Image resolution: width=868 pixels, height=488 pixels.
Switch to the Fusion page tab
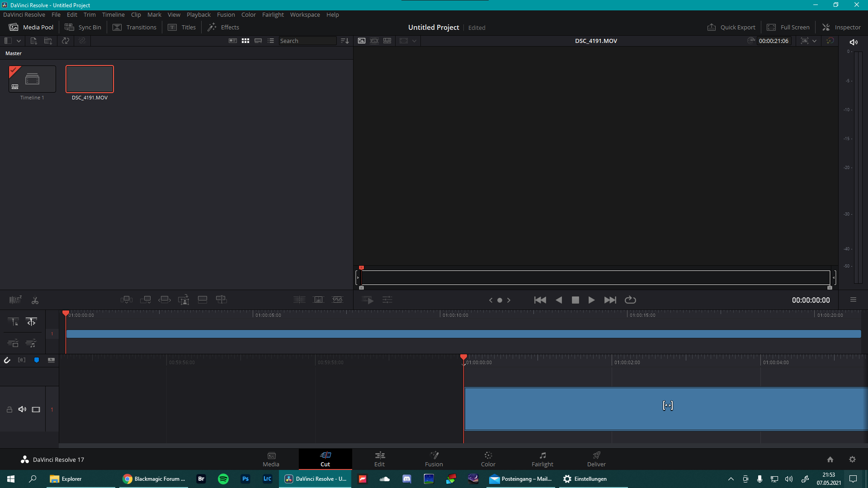(434, 459)
